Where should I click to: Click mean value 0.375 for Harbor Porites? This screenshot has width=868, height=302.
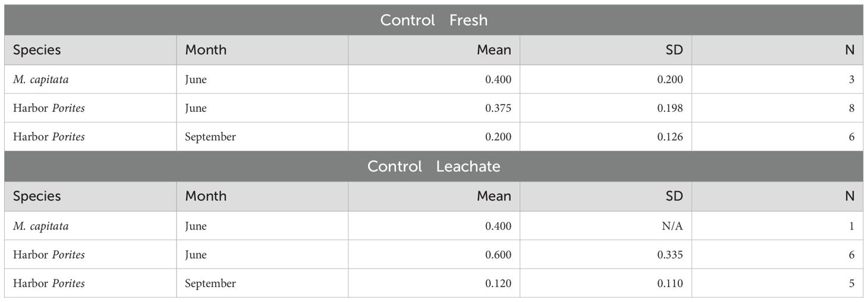click(x=434, y=108)
